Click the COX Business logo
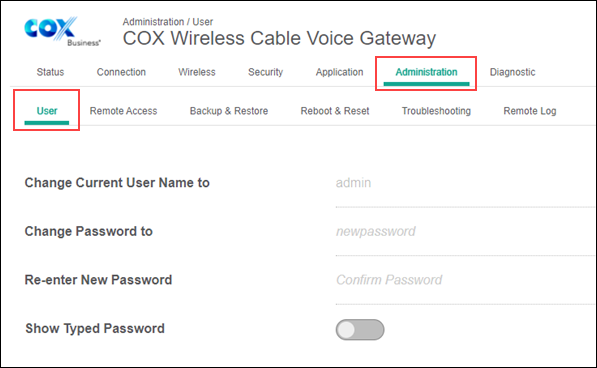Viewport: 597px width, 368px height. point(62,32)
